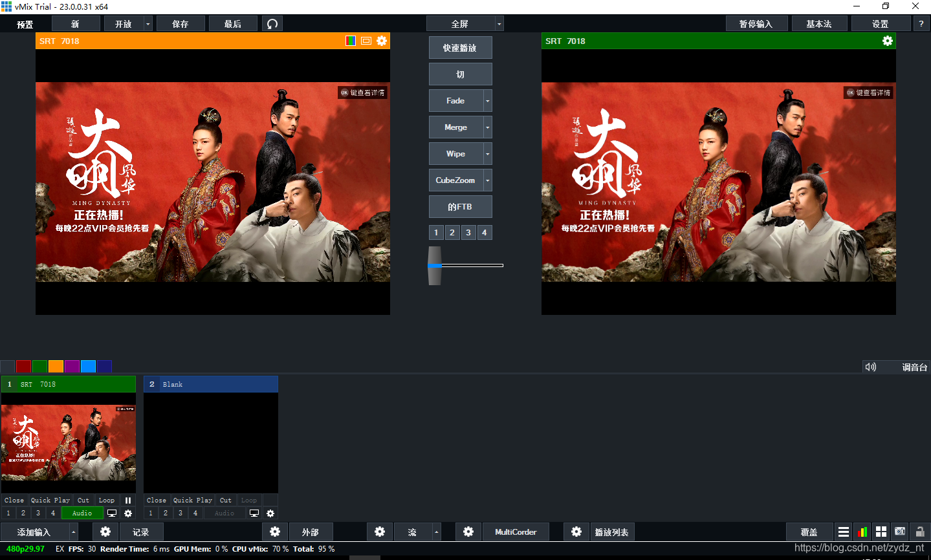The image size is (931, 560).
Task: Click the undo/reset circular arrow icon
Action: click(272, 24)
